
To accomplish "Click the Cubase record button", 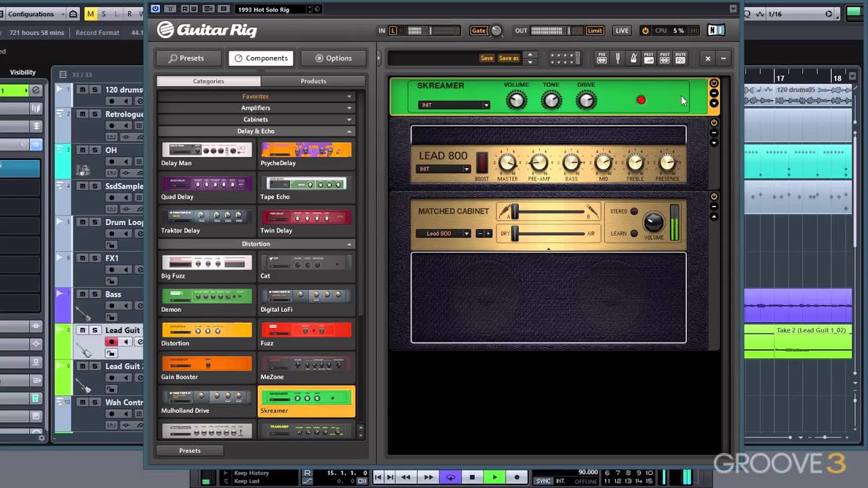I will (x=517, y=477).
